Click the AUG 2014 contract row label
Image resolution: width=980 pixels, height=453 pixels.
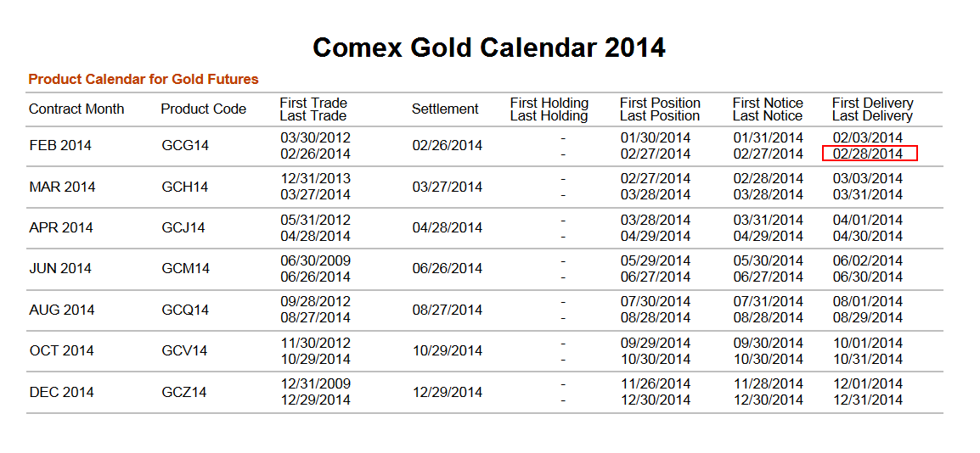tap(61, 310)
